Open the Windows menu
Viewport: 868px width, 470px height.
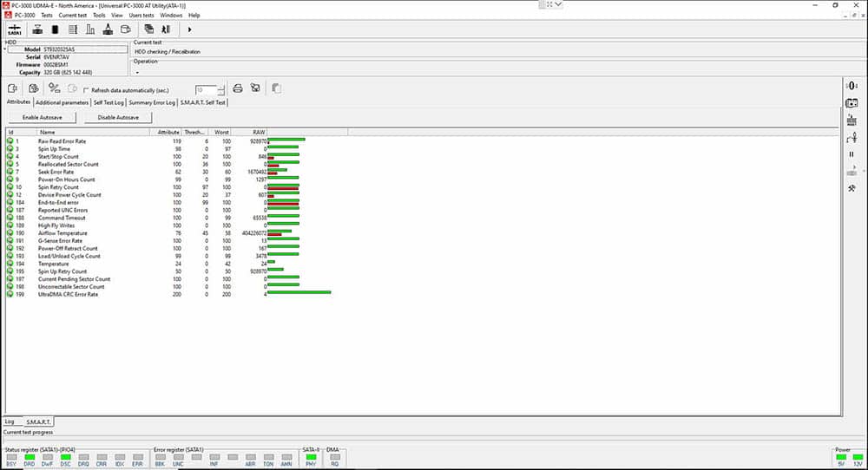pyautogui.click(x=171, y=15)
